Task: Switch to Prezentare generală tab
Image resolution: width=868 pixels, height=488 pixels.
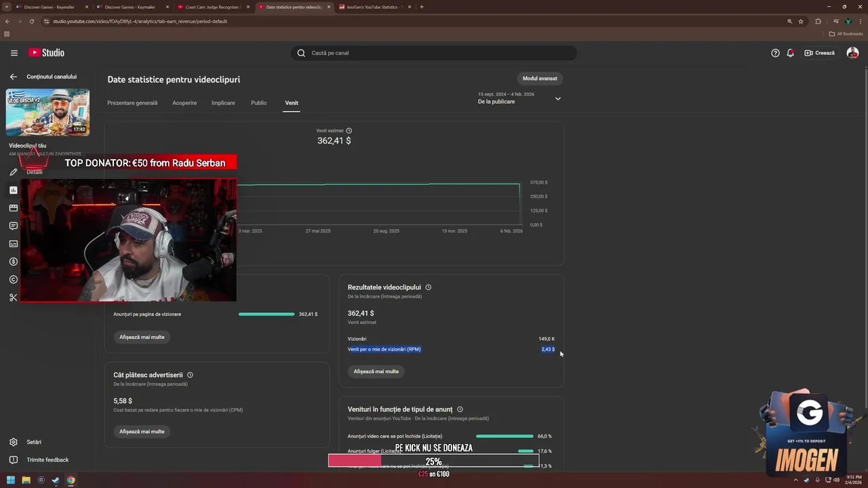Action: (132, 103)
